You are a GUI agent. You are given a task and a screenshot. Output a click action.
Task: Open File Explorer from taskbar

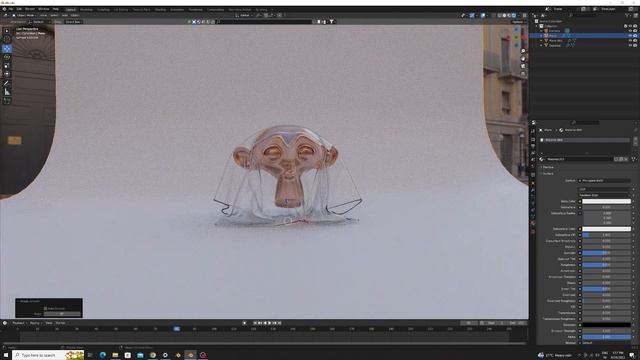tap(115, 355)
